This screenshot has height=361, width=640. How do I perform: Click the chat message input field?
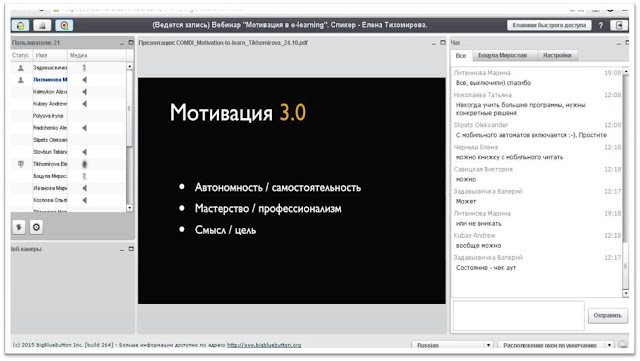tap(518, 316)
